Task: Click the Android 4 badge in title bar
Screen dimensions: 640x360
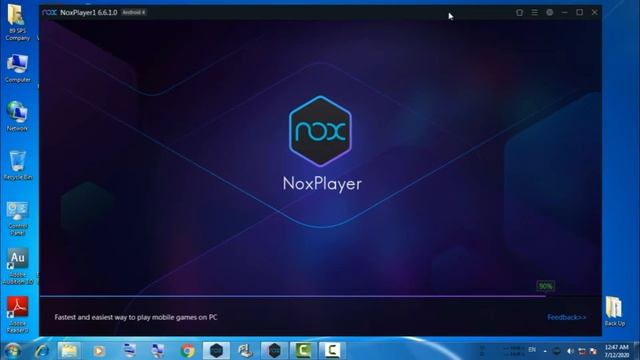Action: coord(133,12)
